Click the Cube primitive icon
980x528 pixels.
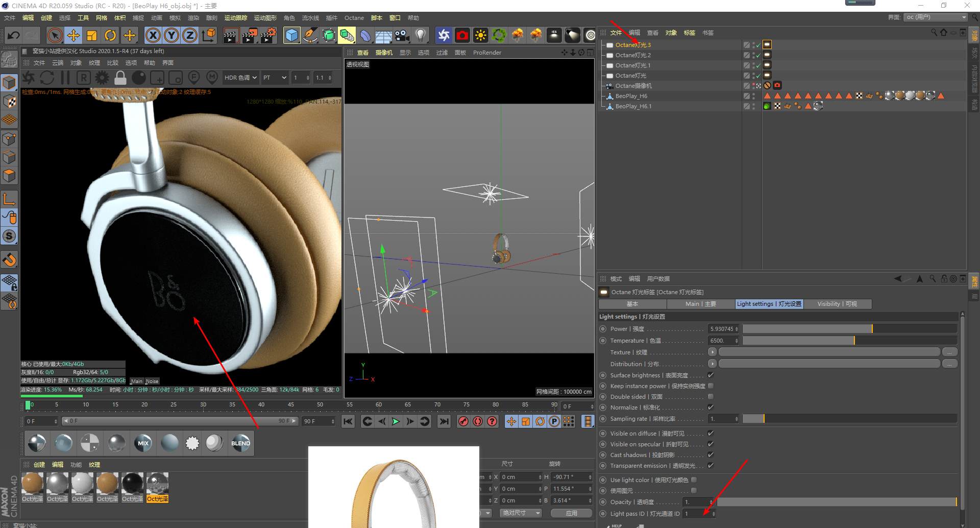pos(291,35)
